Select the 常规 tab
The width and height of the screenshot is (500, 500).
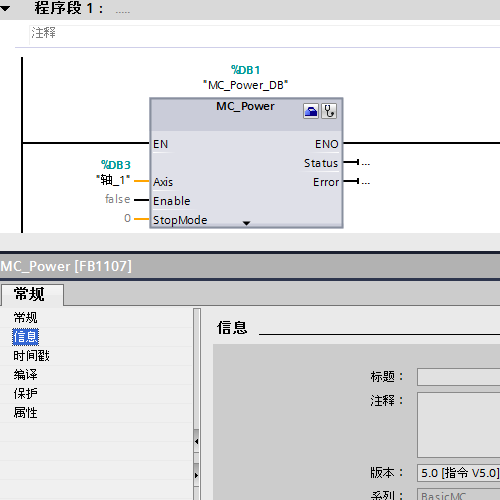pyautogui.click(x=32, y=294)
